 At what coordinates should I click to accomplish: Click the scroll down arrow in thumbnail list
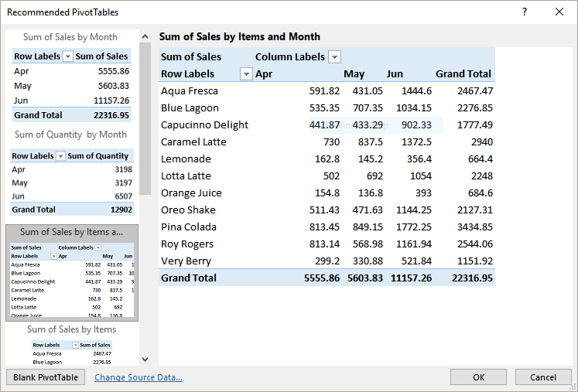[145, 360]
